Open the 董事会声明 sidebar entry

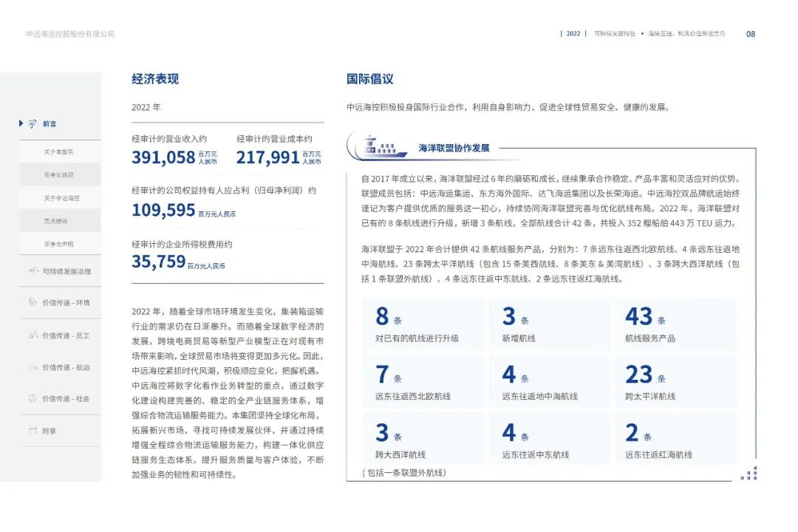click(x=60, y=244)
